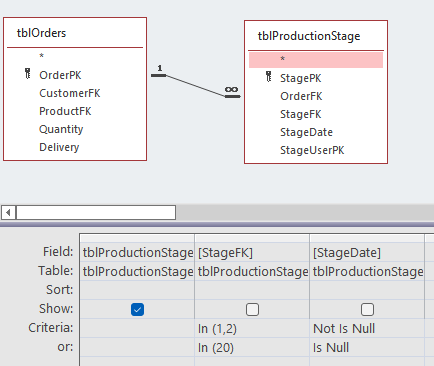The width and height of the screenshot is (434, 366).
Task: Click the horizontal scrollbar thumb
Action: coord(96,212)
